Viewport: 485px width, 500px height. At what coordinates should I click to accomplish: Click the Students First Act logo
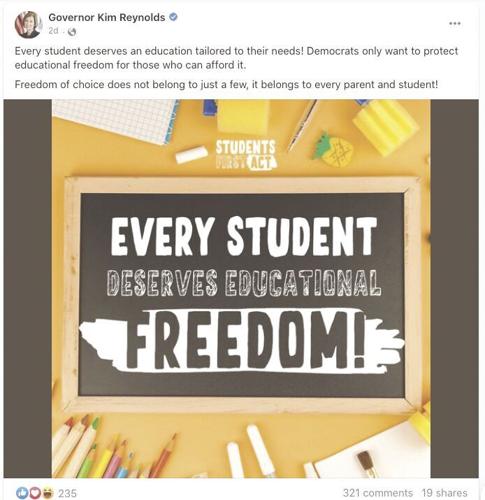[246, 154]
